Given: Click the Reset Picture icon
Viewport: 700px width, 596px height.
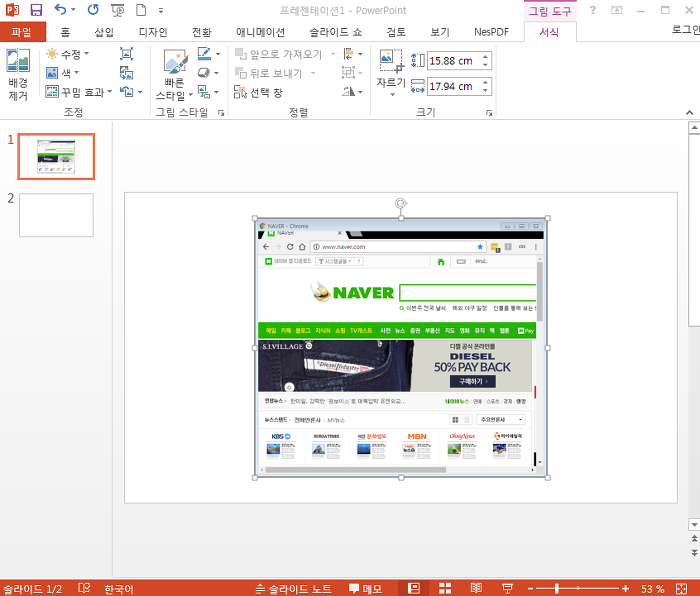Looking at the screenshot, I should click(126, 92).
